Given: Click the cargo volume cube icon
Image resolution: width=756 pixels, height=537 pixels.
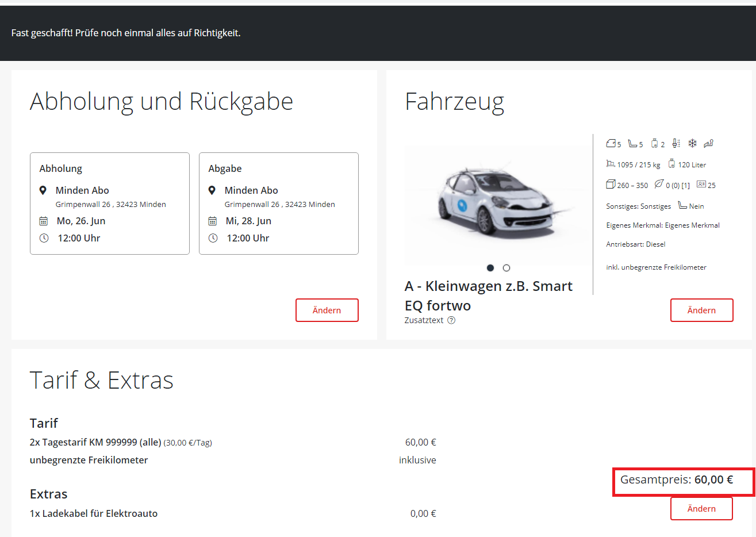Looking at the screenshot, I should (x=611, y=184).
